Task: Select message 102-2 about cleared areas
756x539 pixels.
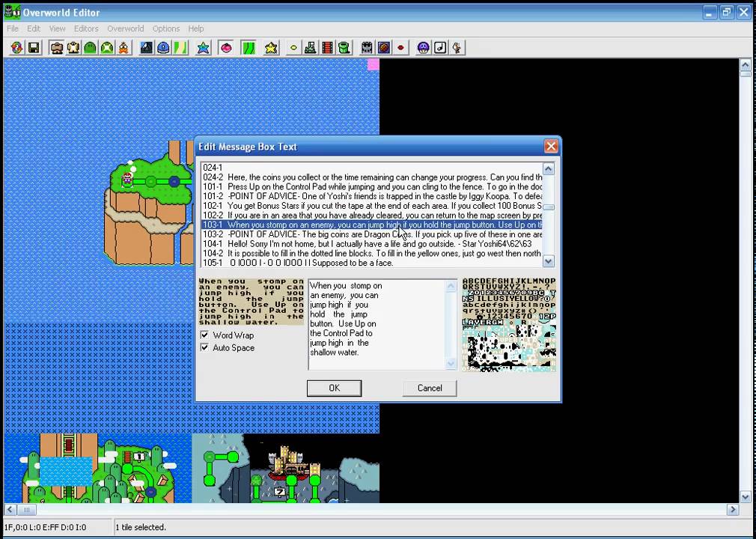Action: coord(371,216)
